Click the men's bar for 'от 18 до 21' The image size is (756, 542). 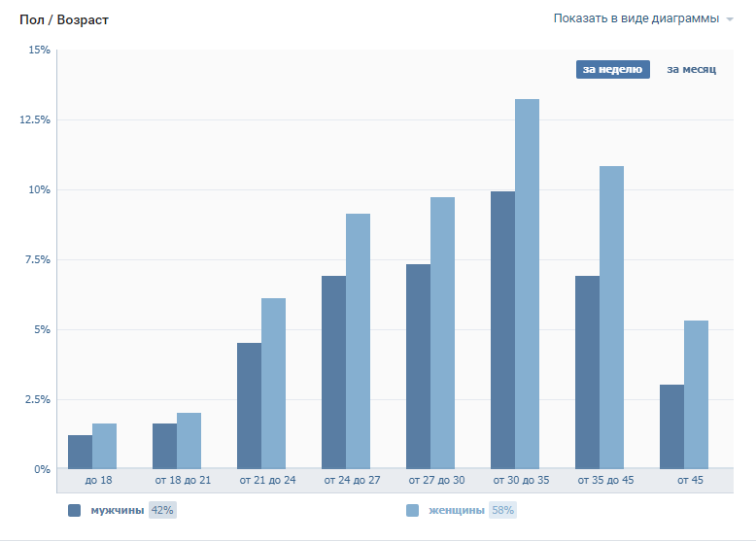click(x=165, y=447)
